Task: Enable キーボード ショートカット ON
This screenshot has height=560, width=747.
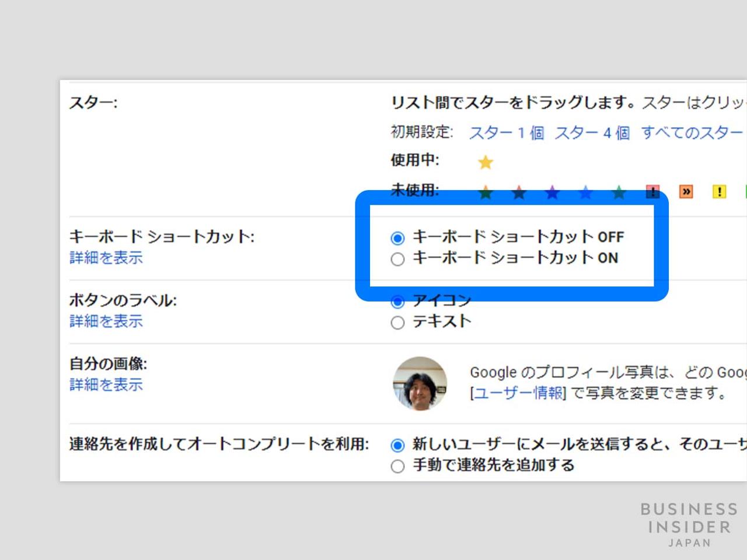Action: coord(398,259)
